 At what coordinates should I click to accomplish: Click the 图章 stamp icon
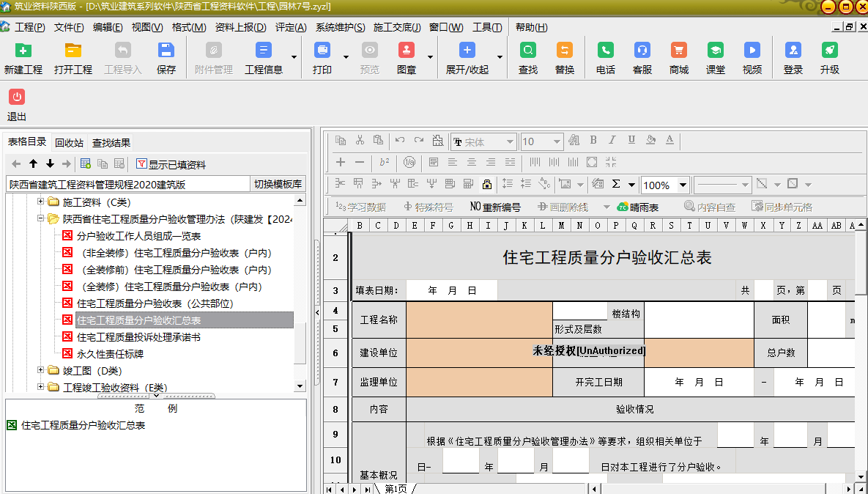pos(406,51)
